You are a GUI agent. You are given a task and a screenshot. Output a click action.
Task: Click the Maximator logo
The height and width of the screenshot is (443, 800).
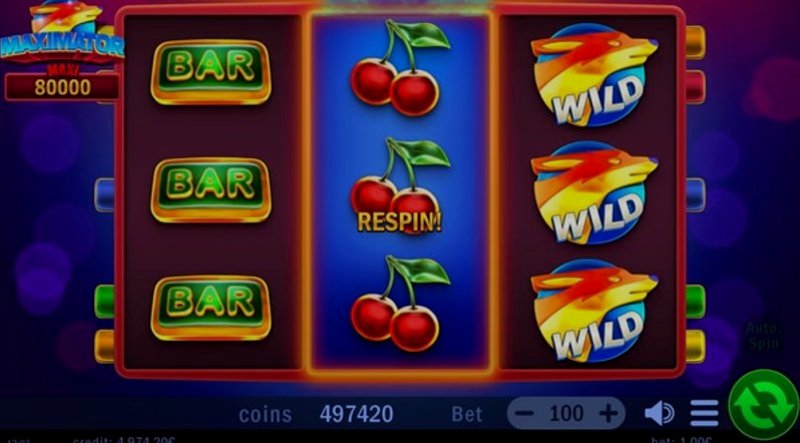(x=61, y=33)
